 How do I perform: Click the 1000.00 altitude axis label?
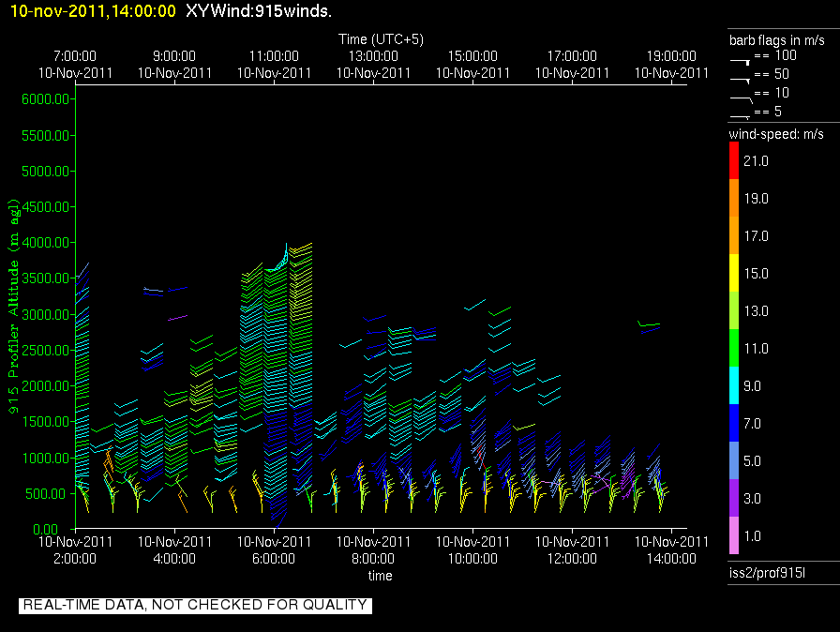46,458
